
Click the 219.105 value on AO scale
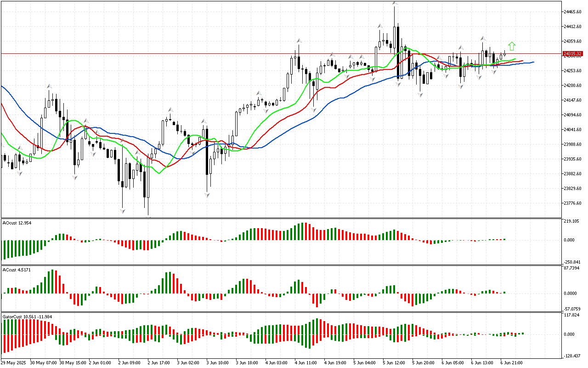(572, 221)
